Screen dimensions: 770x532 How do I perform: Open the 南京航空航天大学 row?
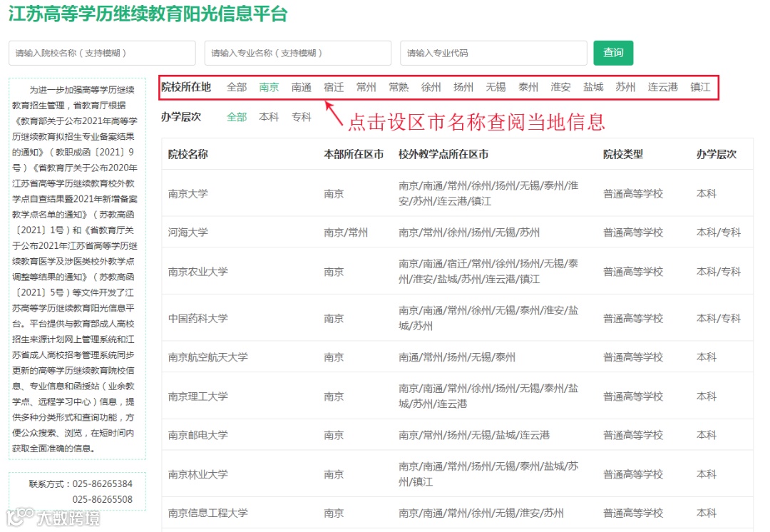[x=457, y=357]
